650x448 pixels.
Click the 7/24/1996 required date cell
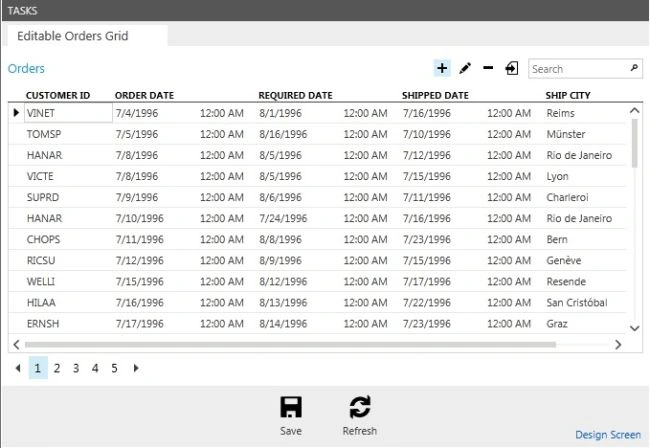(x=283, y=218)
